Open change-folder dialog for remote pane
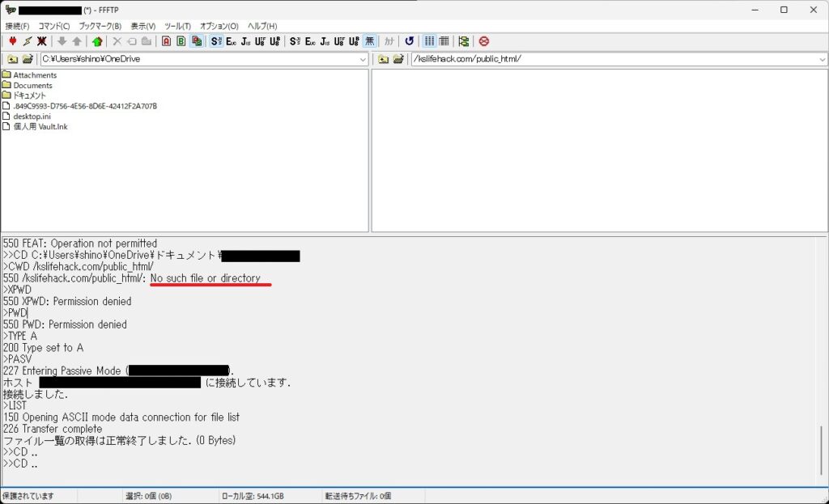 click(x=397, y=59)
